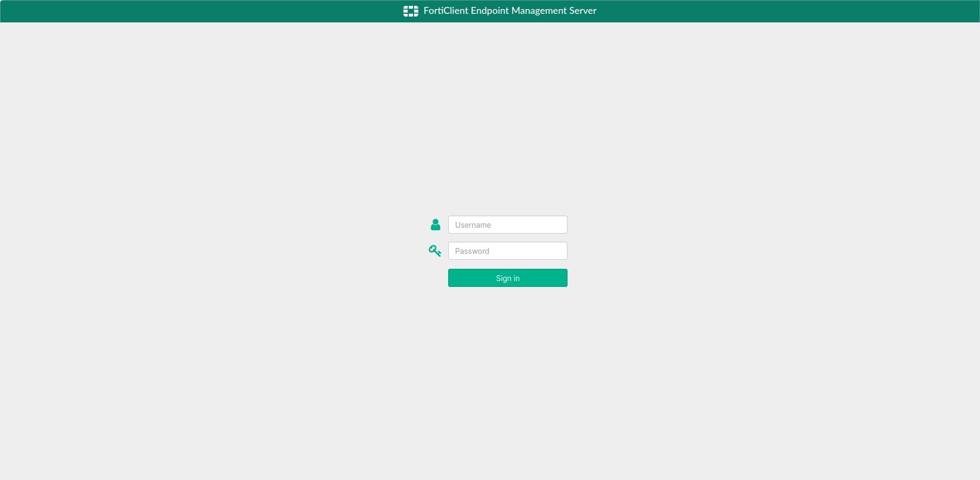This screenshot has height=480, width=980.
Task: Click the Fortinet logo icon in header
Action: (410, 11)
